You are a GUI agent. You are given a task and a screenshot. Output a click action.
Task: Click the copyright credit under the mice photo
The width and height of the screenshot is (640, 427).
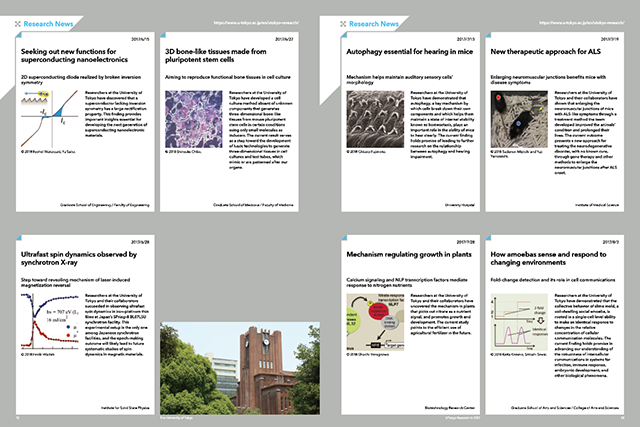pos(516,153)
